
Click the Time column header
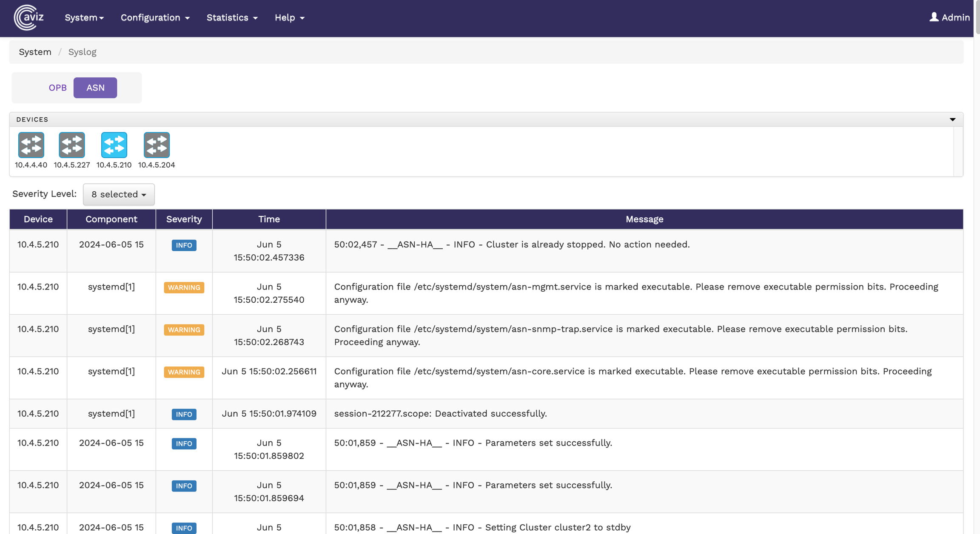coord(269,219)
